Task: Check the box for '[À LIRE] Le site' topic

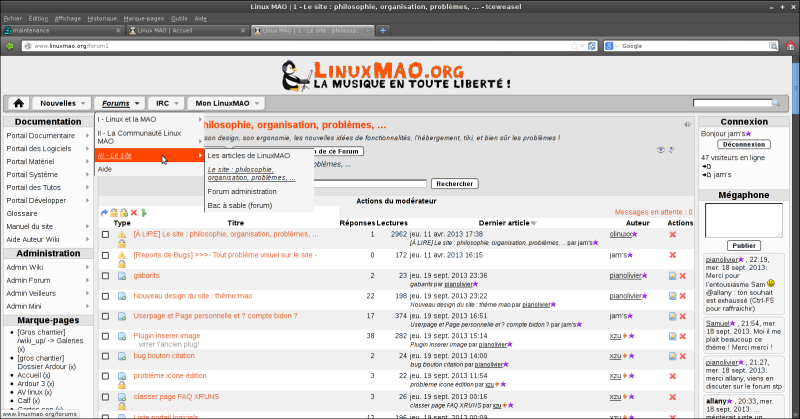Action: point(106,235)
